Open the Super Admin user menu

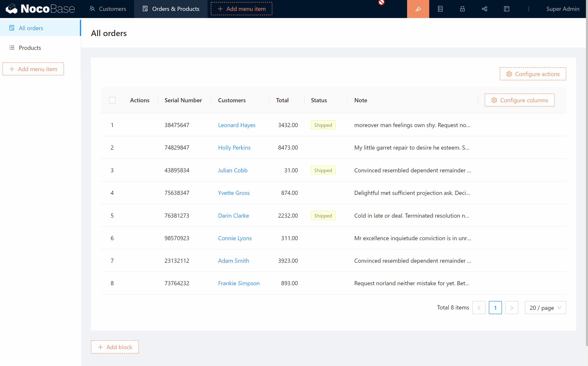point(563,9)
